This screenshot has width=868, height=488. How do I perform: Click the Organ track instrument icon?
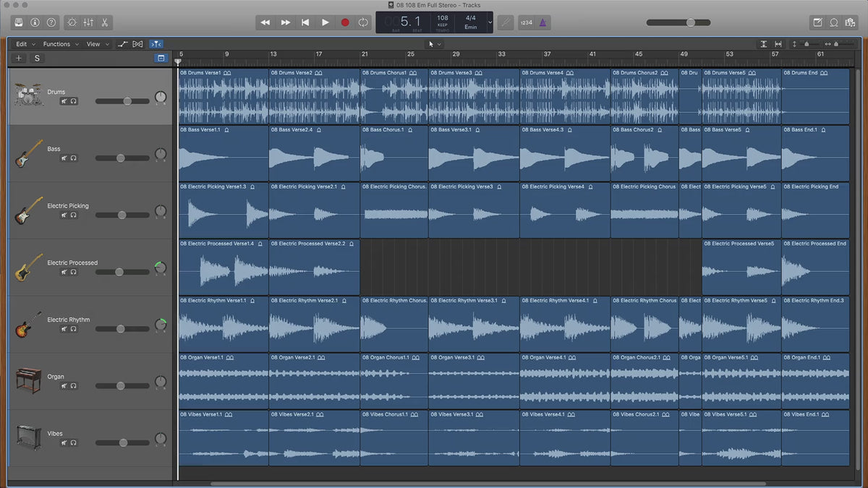30,380
